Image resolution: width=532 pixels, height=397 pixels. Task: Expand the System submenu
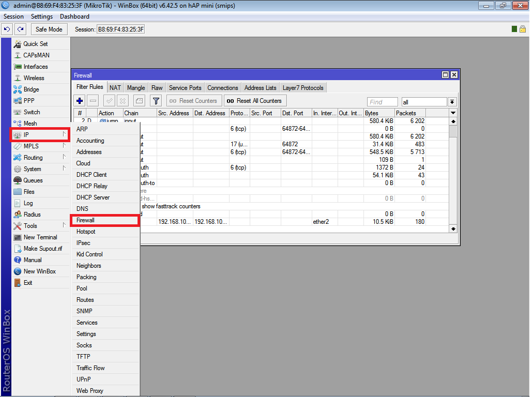tap(41, 169)
